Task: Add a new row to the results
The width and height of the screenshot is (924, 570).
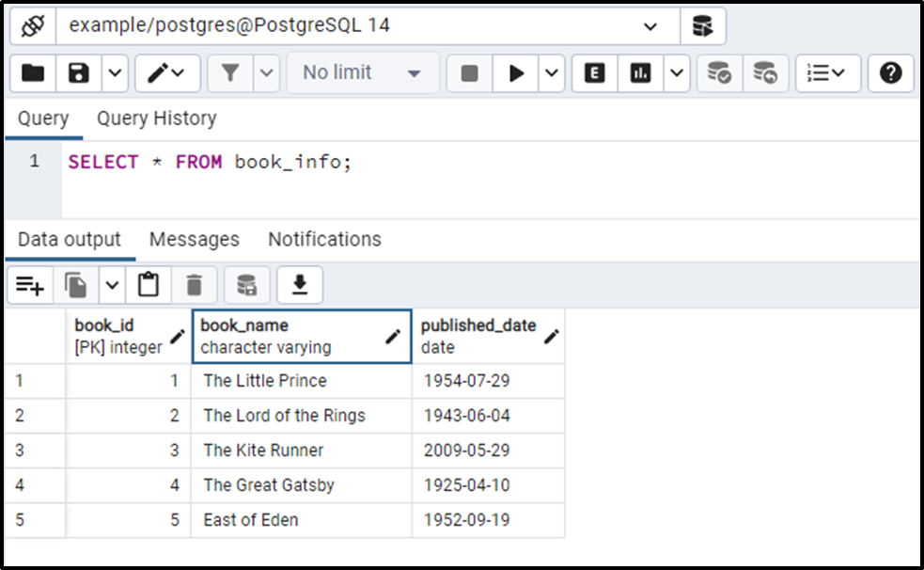Action: pyautogui.click(x=29, y=284)
